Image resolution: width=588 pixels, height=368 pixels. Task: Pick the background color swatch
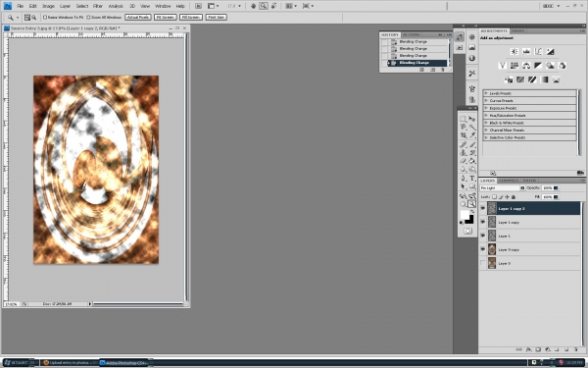(469, 220)
